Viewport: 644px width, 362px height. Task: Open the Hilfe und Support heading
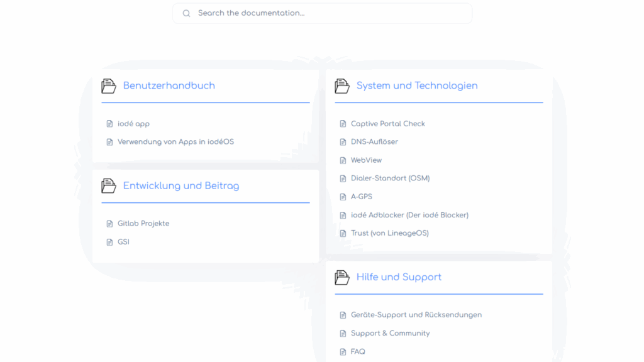click(399, 277)
